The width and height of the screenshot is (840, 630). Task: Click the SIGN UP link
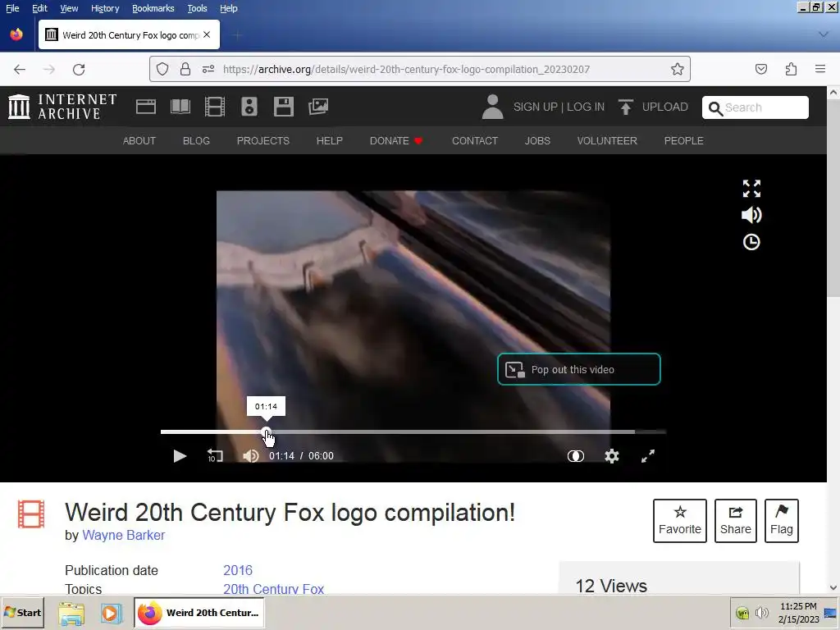click(x=535, y=107)
